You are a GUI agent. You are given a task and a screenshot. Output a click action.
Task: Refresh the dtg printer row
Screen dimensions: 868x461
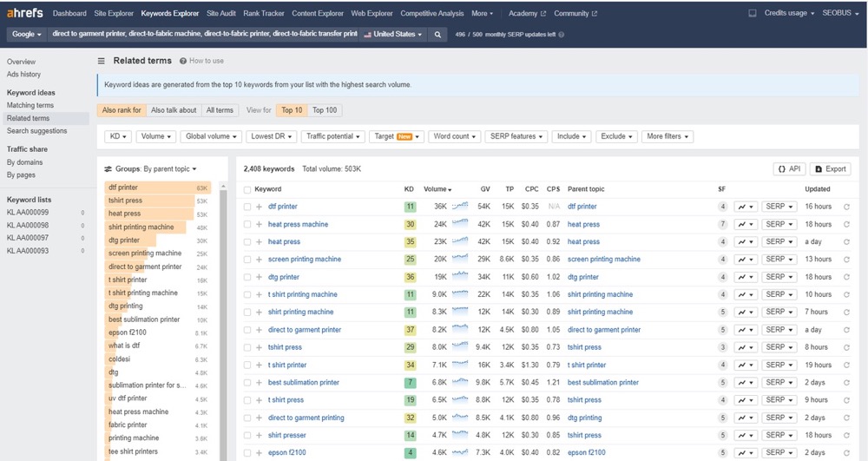point(846,277)
